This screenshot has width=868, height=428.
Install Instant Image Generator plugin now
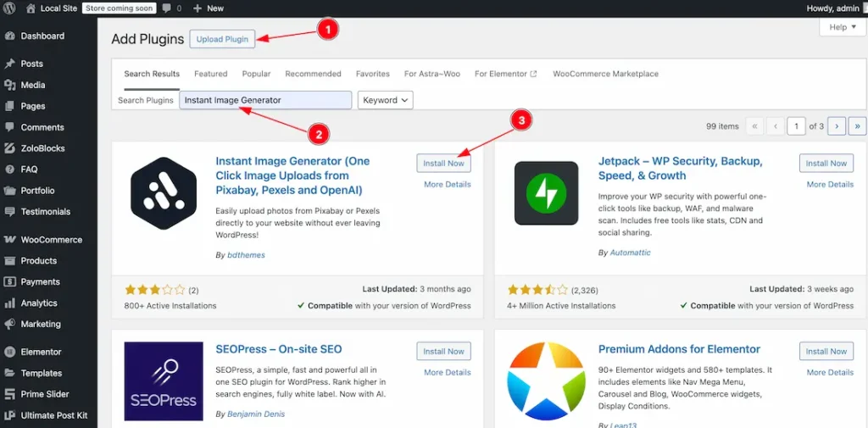coord(444,164)
